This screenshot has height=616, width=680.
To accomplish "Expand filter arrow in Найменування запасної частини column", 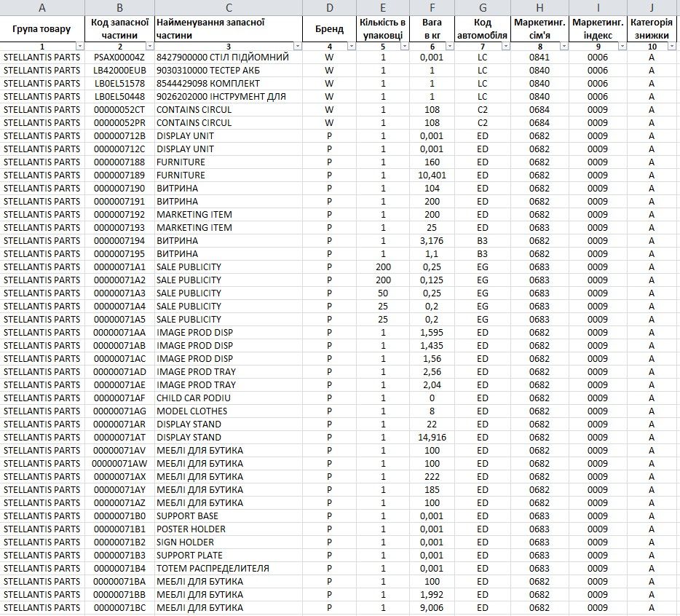I will coord(296,47).
